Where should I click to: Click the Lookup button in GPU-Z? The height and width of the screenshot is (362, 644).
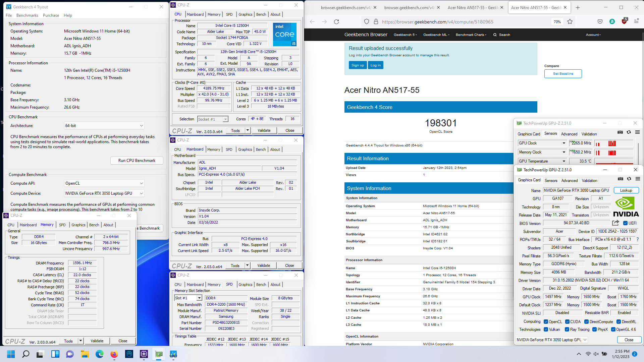pyautogui.click(x=626, y=190)
